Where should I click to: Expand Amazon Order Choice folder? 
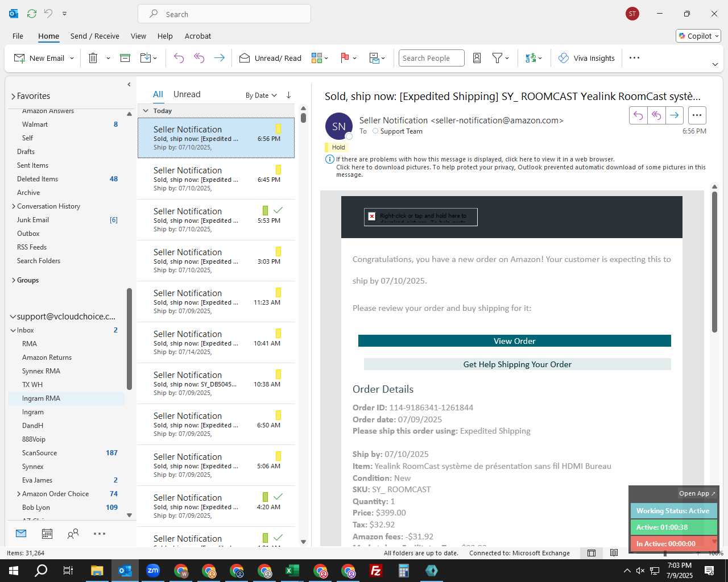19,494
